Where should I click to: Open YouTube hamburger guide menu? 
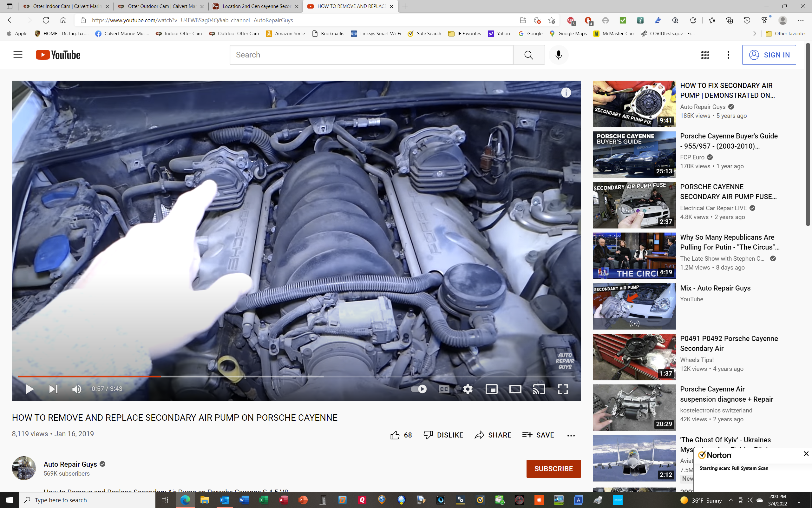(18, 55)
